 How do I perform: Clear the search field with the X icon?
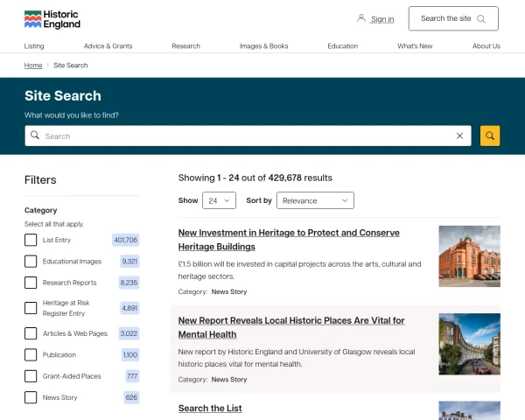459,136
